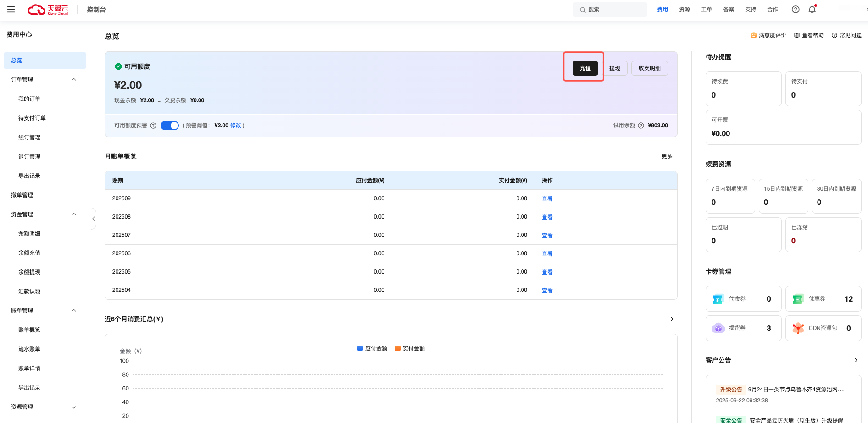The width and height of the screenshot is (868, 423).
Task: Expand the 资源管理 sidebar section
Action: tap(74, 407)
